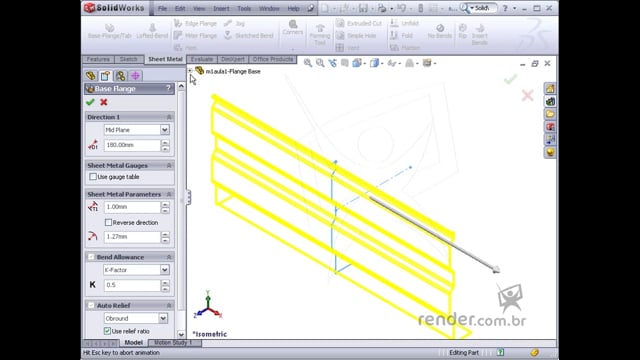Viewport: 640px width, 360px height.
Task: Click the Extruded Cut tool
Action: click(359, 24)
